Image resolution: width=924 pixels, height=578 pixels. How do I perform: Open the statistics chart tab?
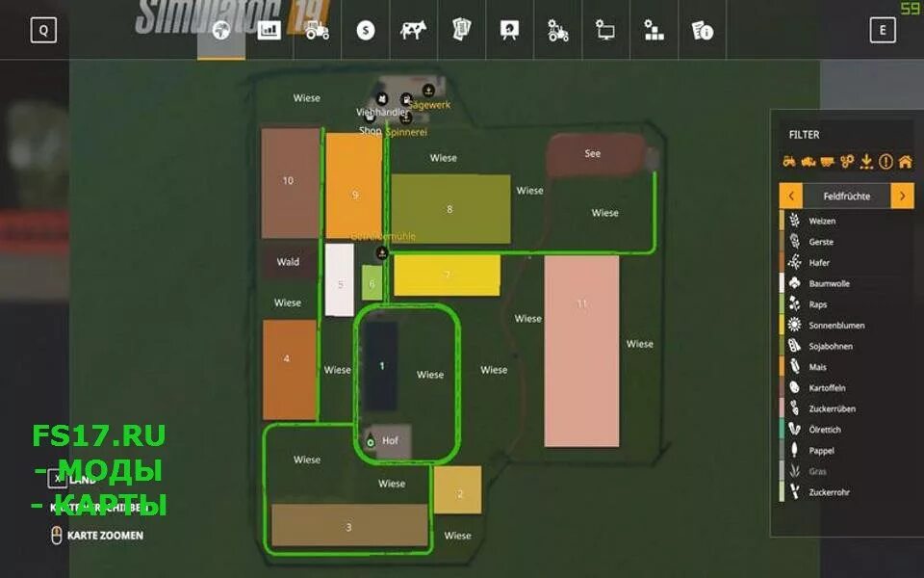tap(269, 30)
